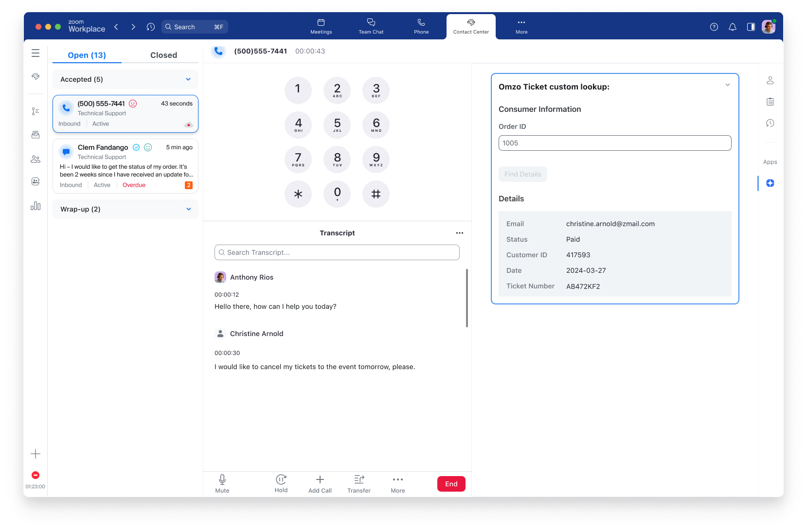Expand the Wrap-up (2) section
The width and height of the screenshot is (807, 532).
click(x=188, y=209)
